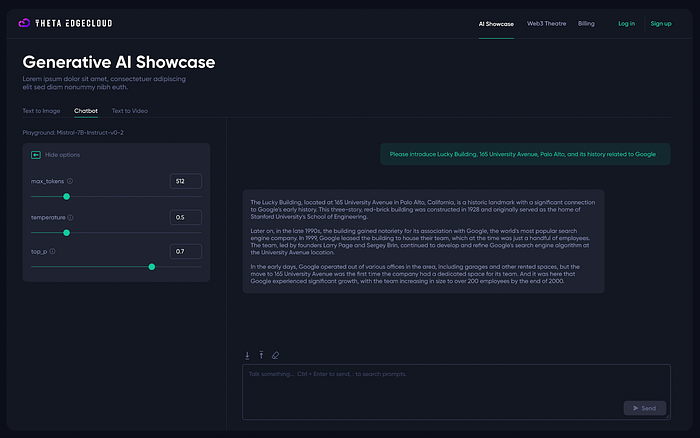Screen dimensions: 700x438
Task: Click the chatbot response message bubble
Action: pyautogui.click(x=423, y=242)
